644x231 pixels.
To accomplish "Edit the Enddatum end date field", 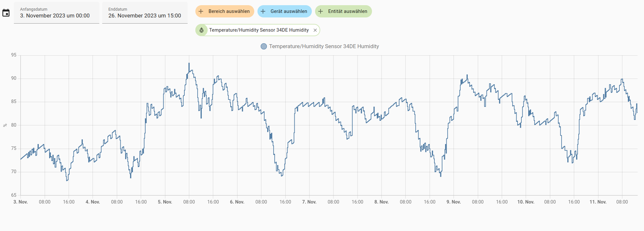I will tap(145, 13).
